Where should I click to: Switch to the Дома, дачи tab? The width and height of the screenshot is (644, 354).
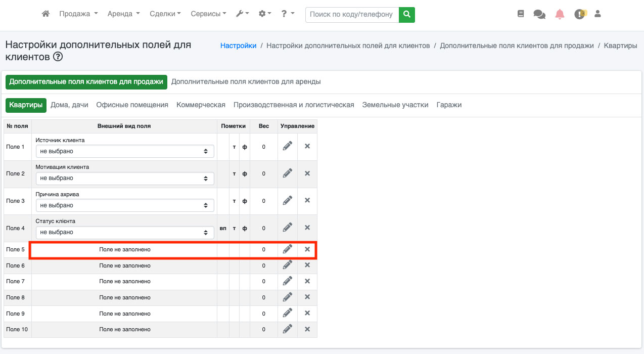pos(69,105)
